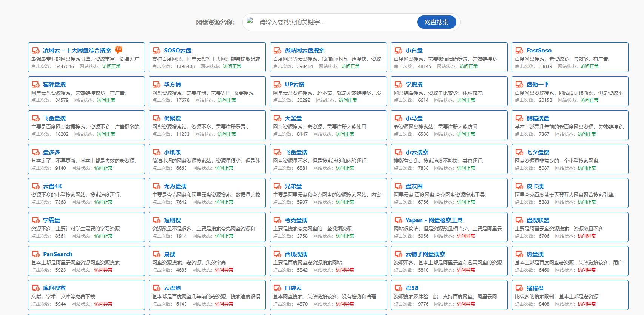Click the hot badge next to 凌风云

coord(119,49)
